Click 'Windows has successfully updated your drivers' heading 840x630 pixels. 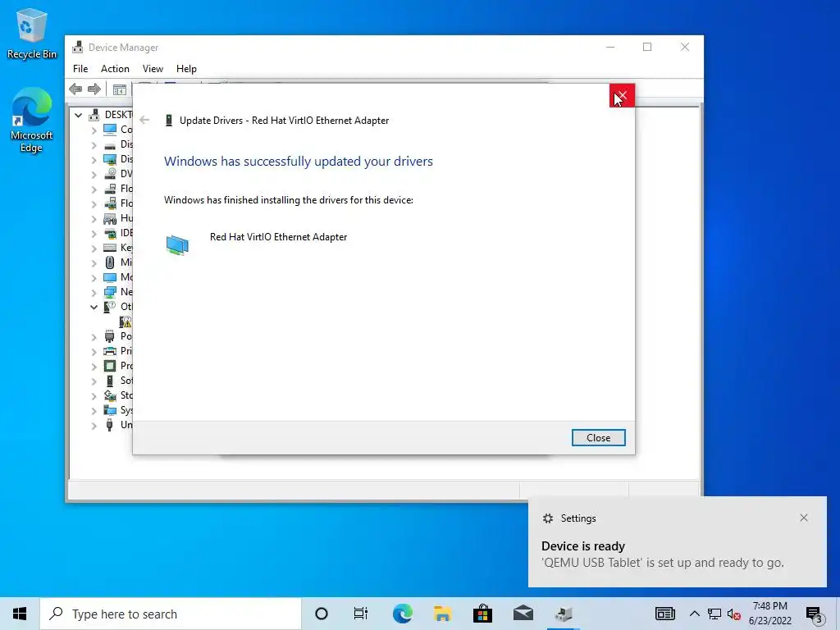coord(299,162)
